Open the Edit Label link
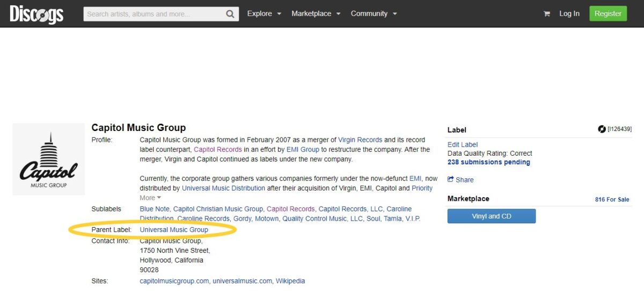Image resolution: width=644 pixels, height=291 pixels. pyautogui.click(x=463, y=144)
